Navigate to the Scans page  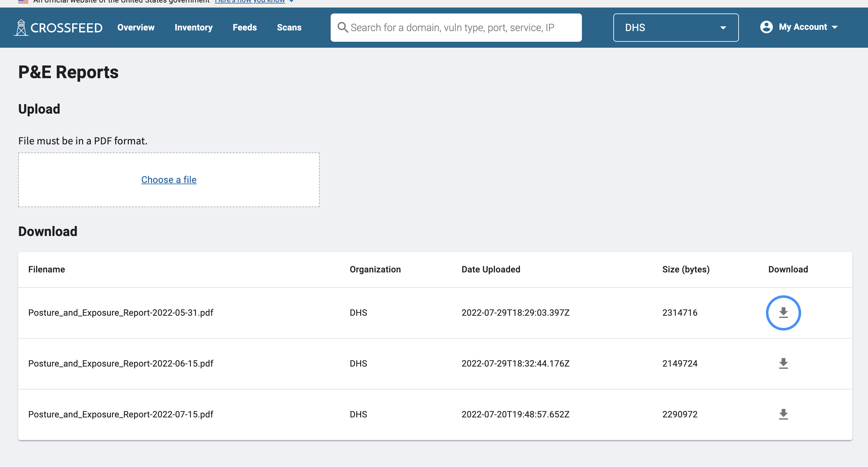(x=289, y=27)
